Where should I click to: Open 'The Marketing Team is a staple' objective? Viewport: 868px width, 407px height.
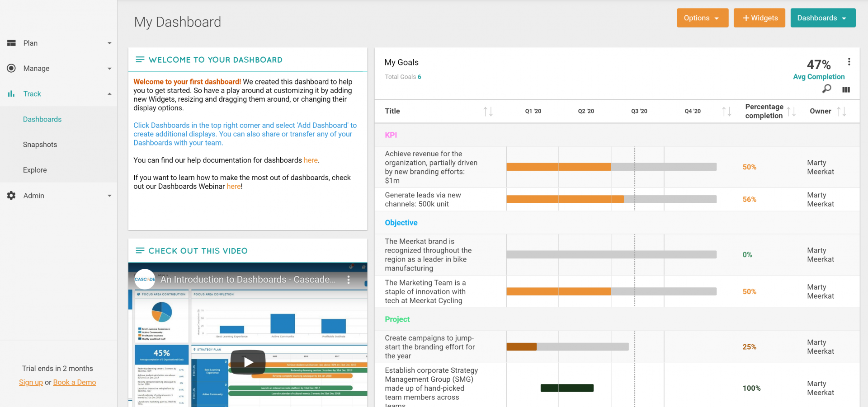coord(425,292)
